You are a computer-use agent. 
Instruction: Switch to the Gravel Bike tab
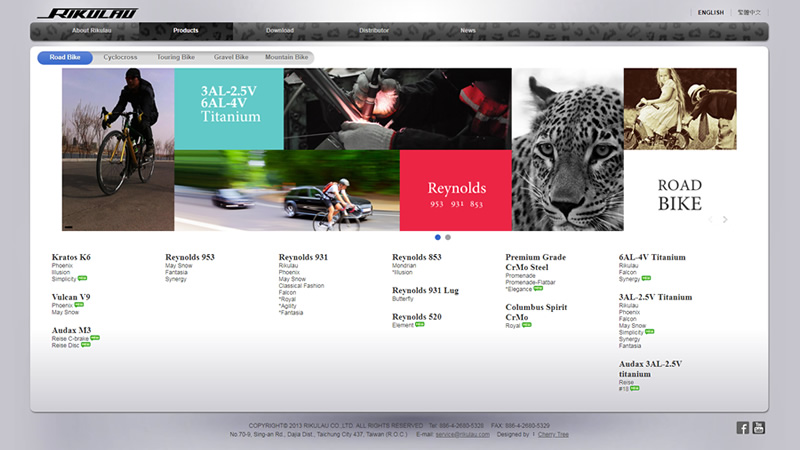coord(231,57)
